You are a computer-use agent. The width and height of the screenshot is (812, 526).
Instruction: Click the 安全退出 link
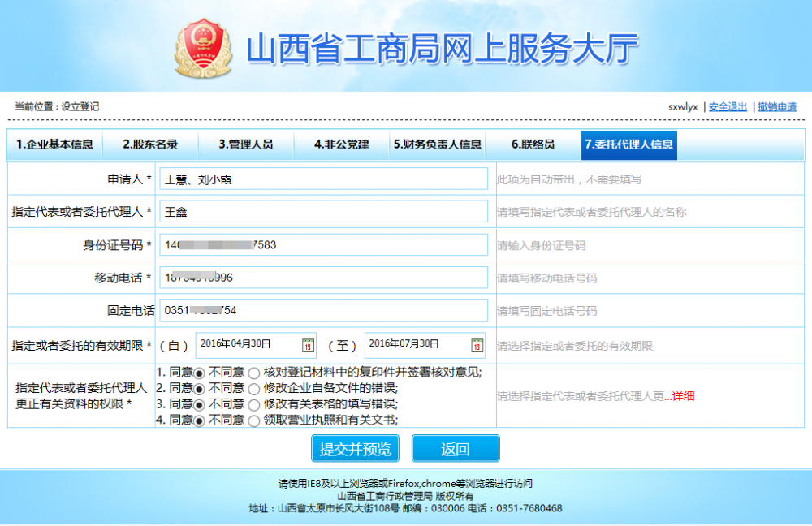(728, 106)
